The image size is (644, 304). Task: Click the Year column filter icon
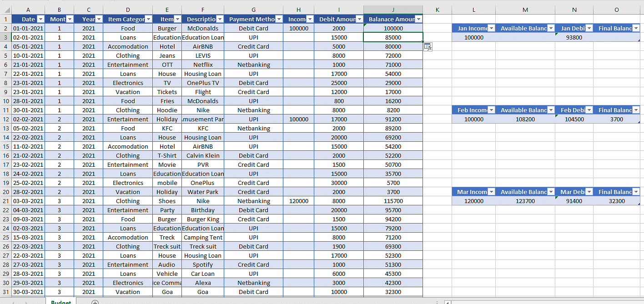pos(98,19)
